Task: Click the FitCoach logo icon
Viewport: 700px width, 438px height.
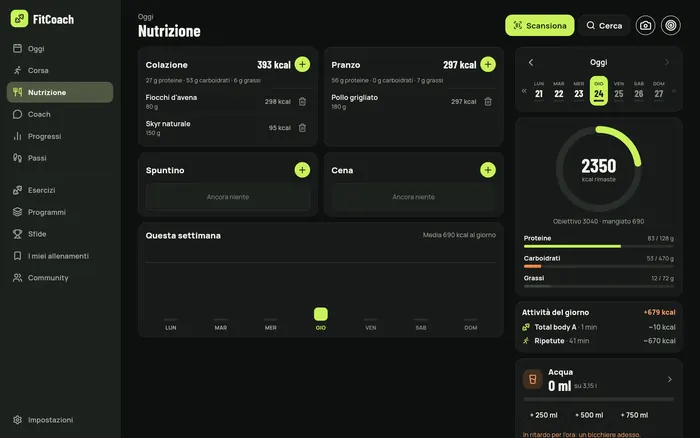Action: pos(19,19)
